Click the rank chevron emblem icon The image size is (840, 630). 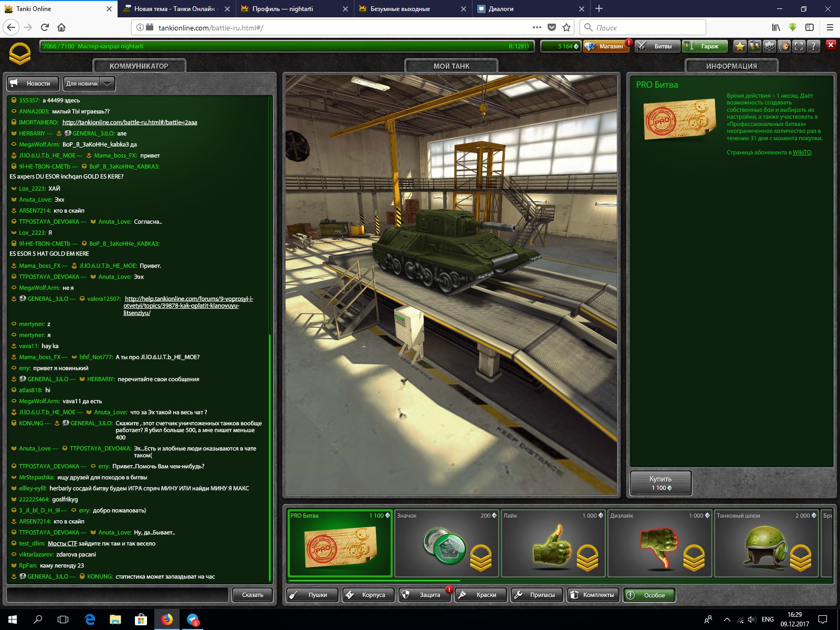click(x=20, y=54)
